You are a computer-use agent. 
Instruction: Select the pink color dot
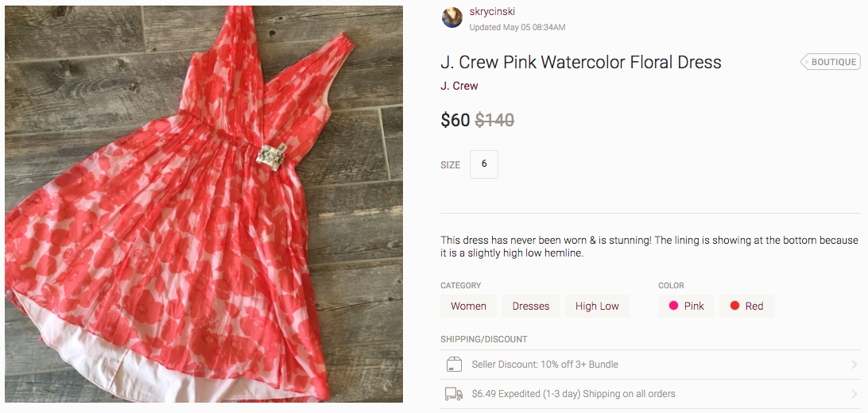pos(673,306)
